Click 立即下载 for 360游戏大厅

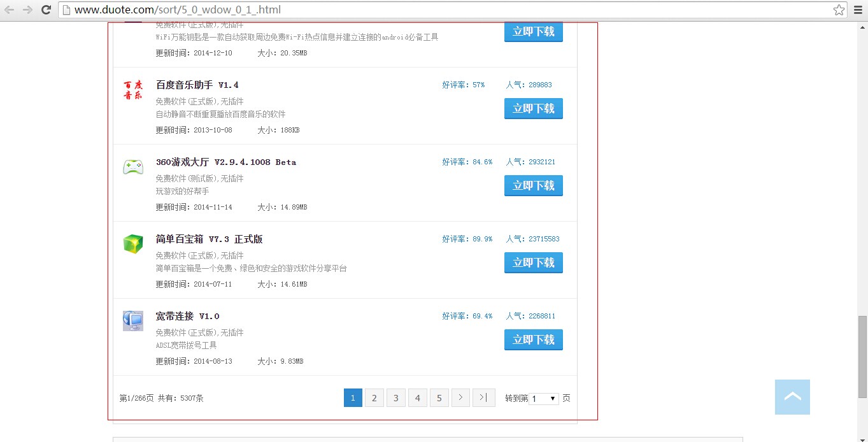[533, 185]
